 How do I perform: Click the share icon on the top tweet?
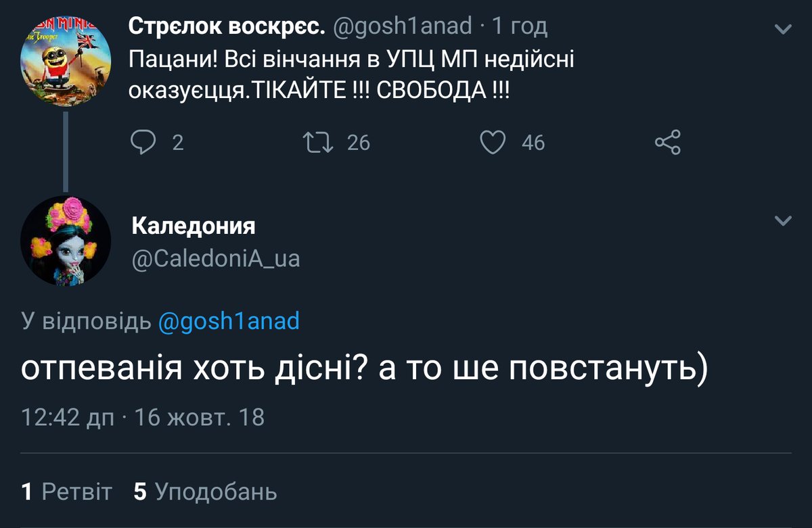pos(668,142)
